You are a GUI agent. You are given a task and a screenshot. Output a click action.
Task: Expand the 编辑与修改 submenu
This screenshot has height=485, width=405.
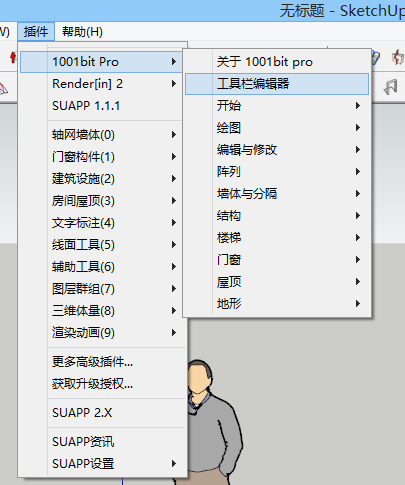(x=277, y=150)
